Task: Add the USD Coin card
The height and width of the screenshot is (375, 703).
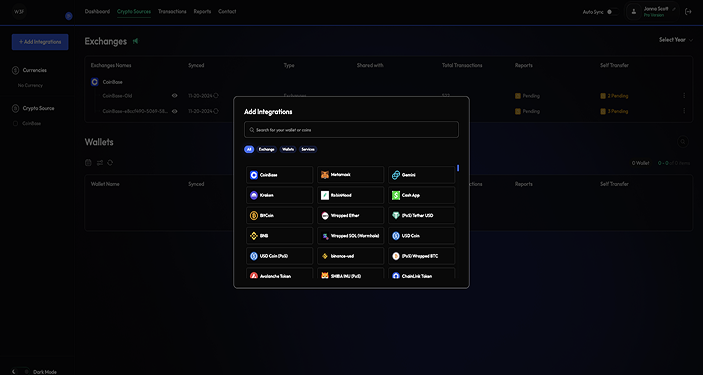Action: coord(421,235)
